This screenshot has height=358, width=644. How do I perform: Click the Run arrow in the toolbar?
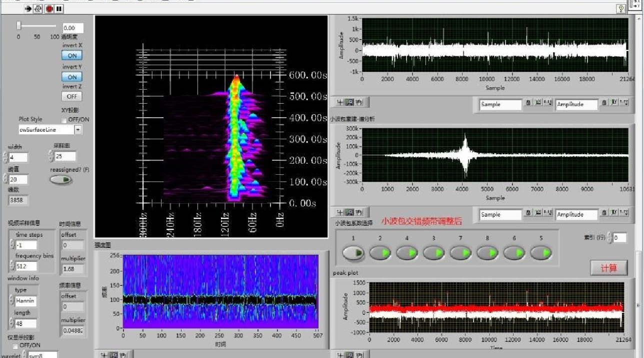pos(29,9)
